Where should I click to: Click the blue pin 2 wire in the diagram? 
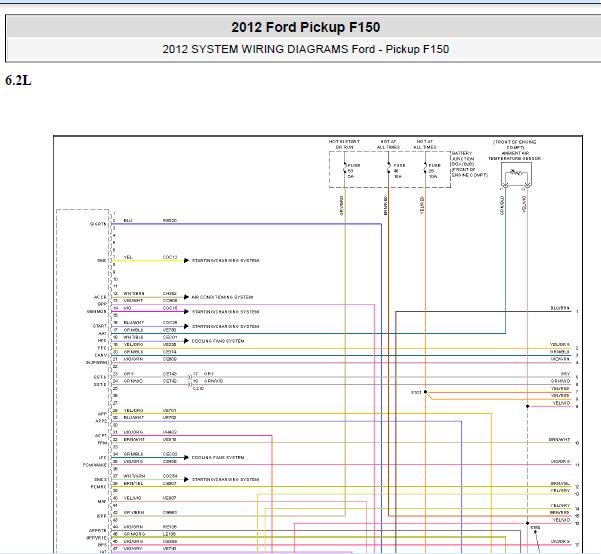pyautogui.click(x=245, y=224)
